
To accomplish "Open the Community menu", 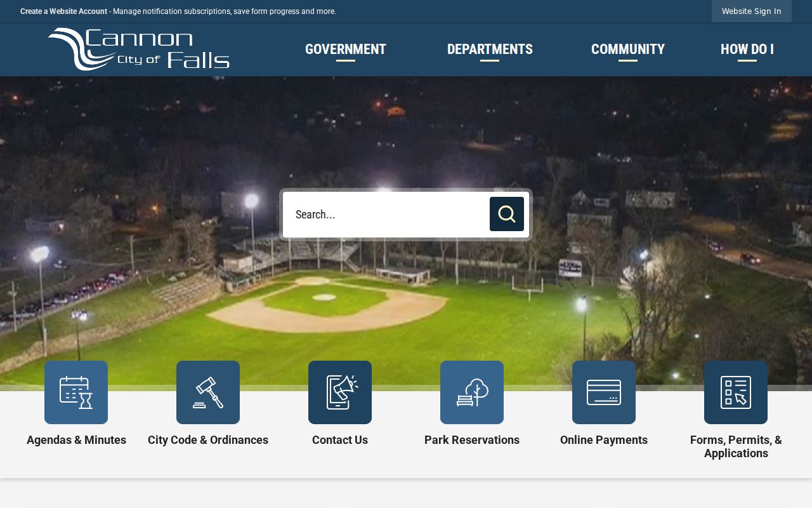I will (x=628, y=50).
